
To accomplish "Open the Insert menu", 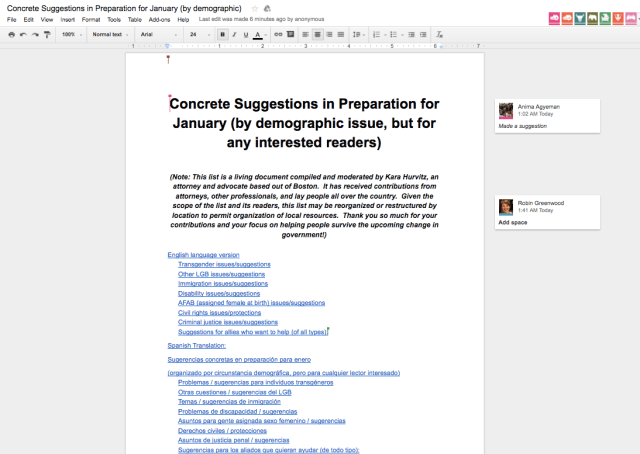I will click(65, 19).
